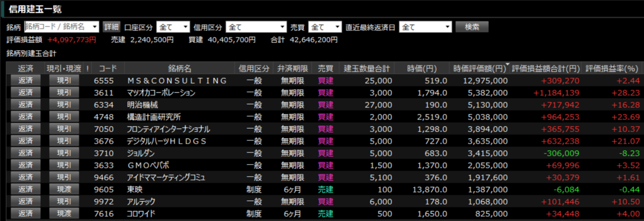Click 返済 for 東映 row

coord(25,189)
